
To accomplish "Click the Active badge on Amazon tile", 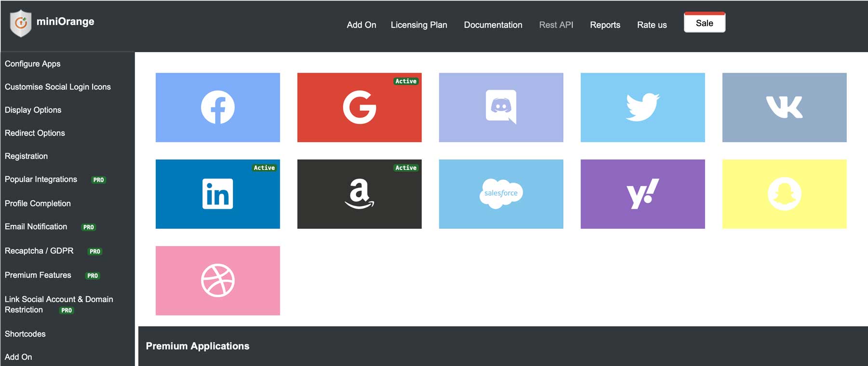I will tap(406, 168).
